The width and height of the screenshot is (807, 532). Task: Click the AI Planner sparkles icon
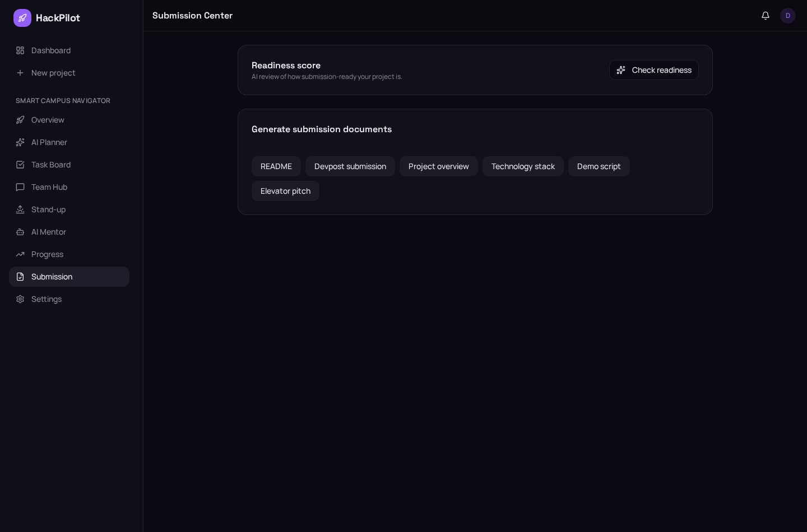click(x=20, y=142)
